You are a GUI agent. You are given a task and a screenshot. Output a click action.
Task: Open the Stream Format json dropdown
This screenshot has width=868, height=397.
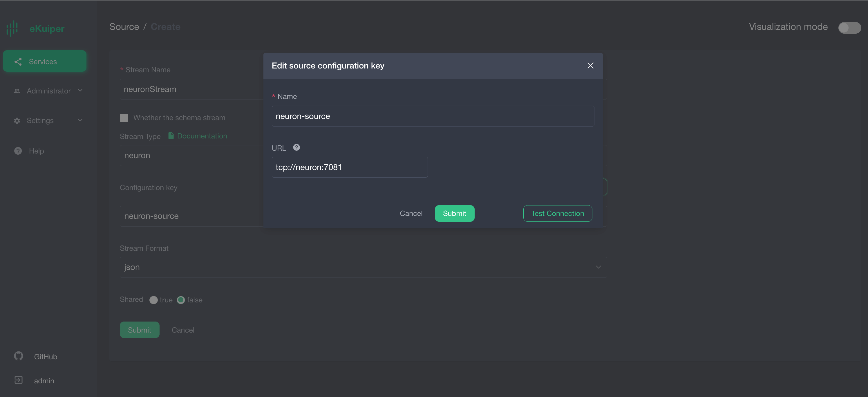(363, 267)
